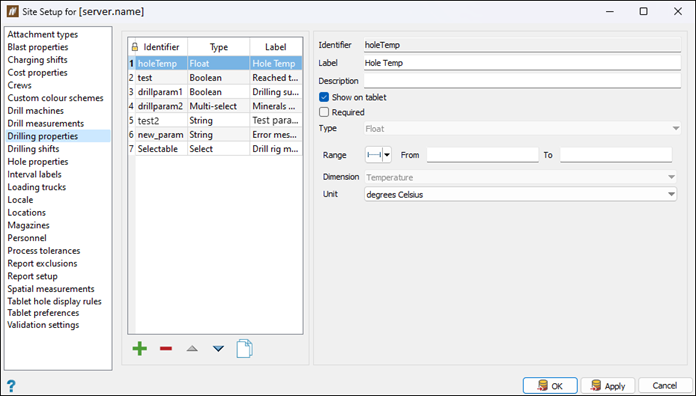
Task: Add a new drilling property with plus icon
Action: [140, 348]
